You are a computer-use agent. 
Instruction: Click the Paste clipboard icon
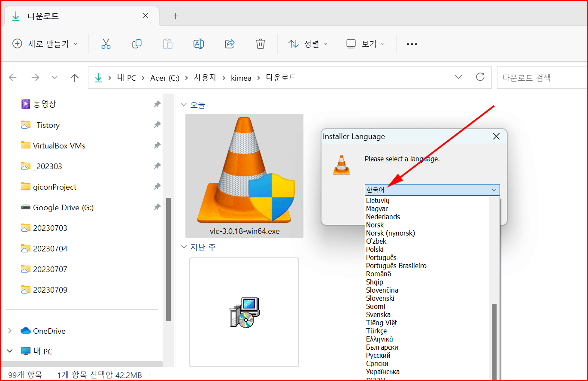tap(168, 44)
